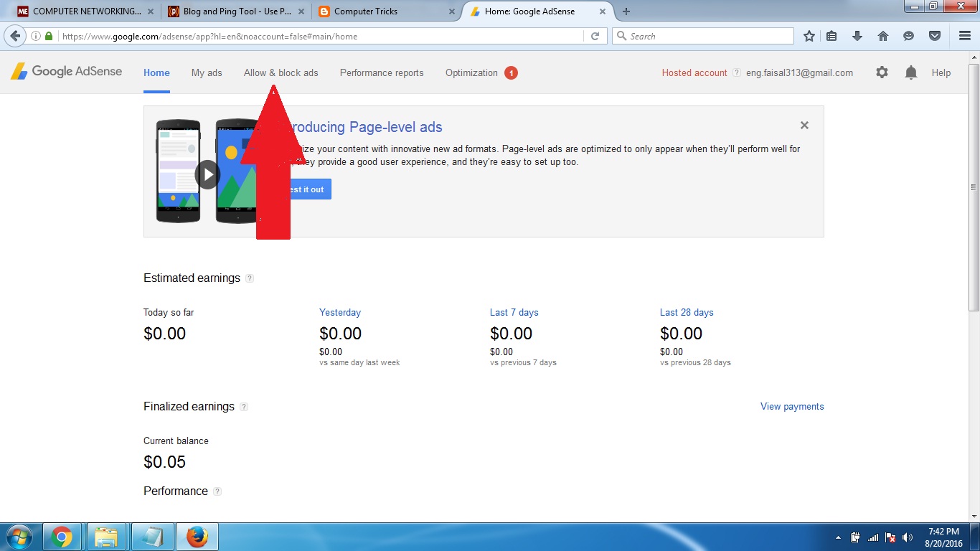The width and height of the screenshot is (980, 551).
Task: Open File Explorer from the taskbar
Action: (106, 537)
